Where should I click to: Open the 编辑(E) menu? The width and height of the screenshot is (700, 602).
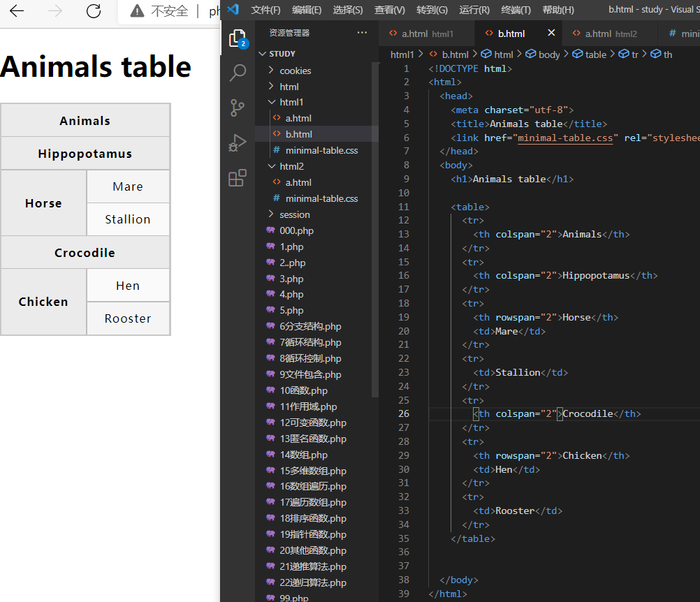[x=307, y=10]
